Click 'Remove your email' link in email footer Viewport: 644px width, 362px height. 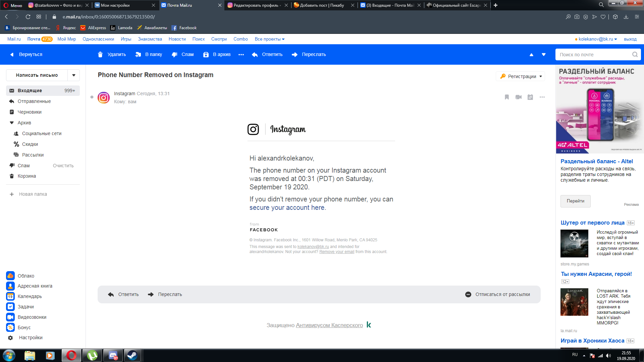coord(337,251)
